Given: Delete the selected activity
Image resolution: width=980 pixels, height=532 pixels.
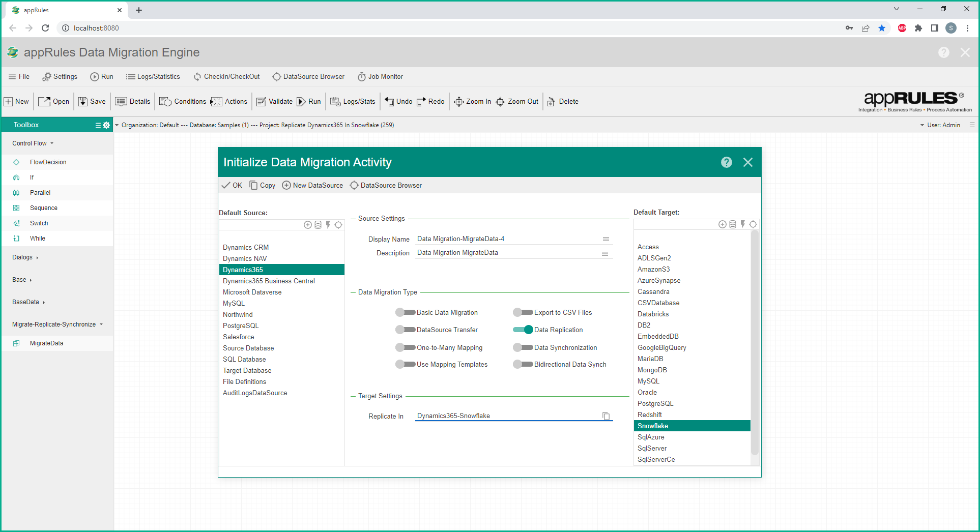Looking at the screenshot, I should (563, 101).
